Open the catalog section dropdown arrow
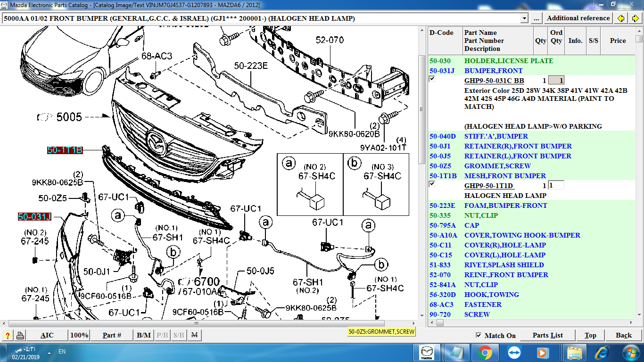The image size is (644, 362). pyautogui.click(x=524, y=18)
